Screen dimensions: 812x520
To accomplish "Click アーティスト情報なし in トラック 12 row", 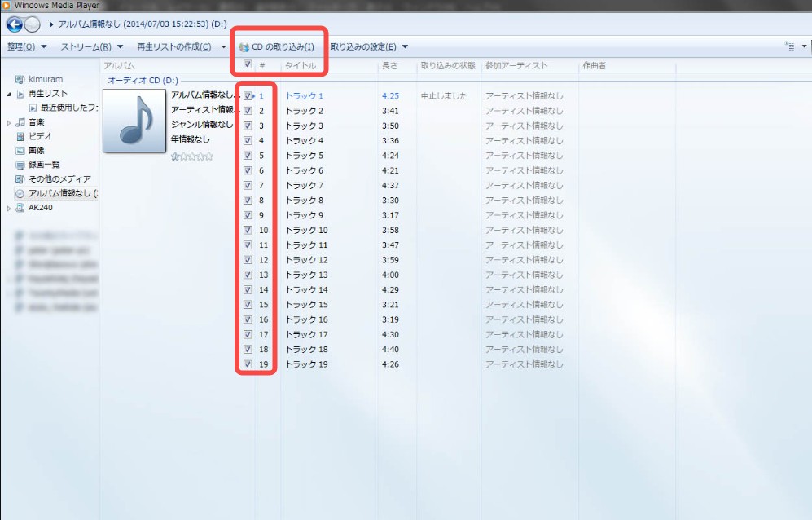I will [x=524, y=260].
